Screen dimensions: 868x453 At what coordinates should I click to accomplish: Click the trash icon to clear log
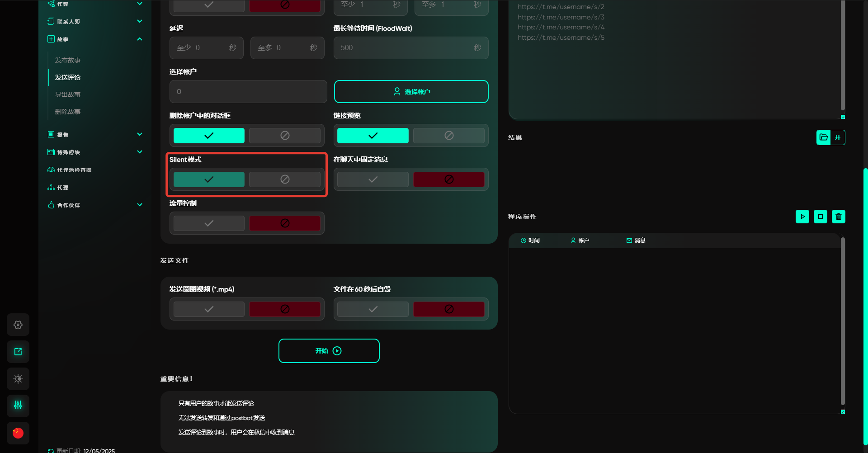pyautogui.click(x=838, y=217)
